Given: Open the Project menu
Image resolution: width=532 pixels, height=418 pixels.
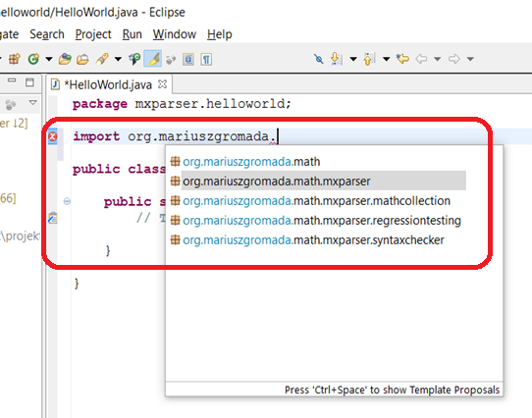Looking at the screenshot, I should 93,34.
